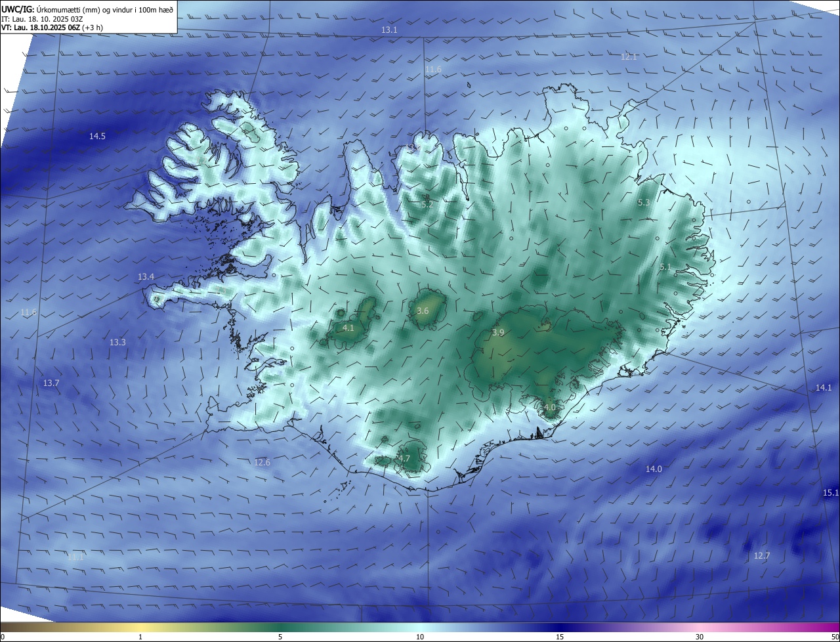The width and height of the screenshot is (840, 642).
Task: Click the colorbar tick label '50'
Action: [835, 637]
